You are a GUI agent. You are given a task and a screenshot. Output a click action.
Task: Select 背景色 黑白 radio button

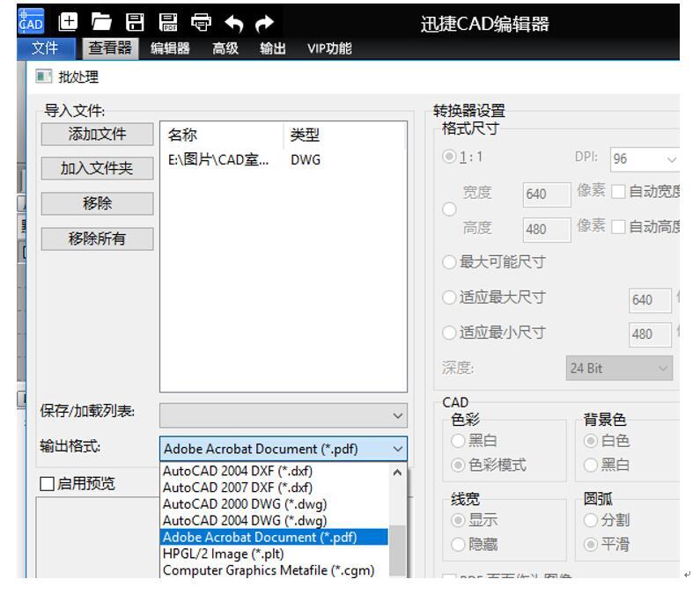tap(590, 465)
